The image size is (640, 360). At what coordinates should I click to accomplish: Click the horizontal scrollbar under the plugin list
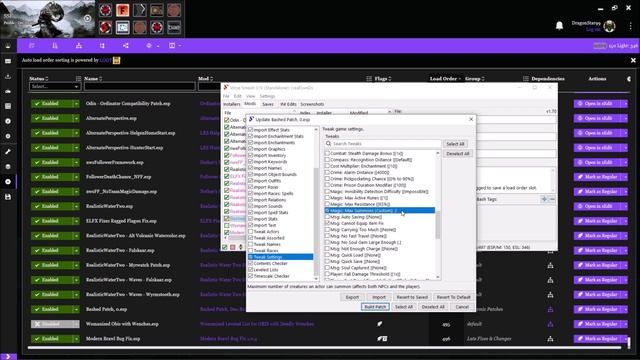[x=324, y=348]
